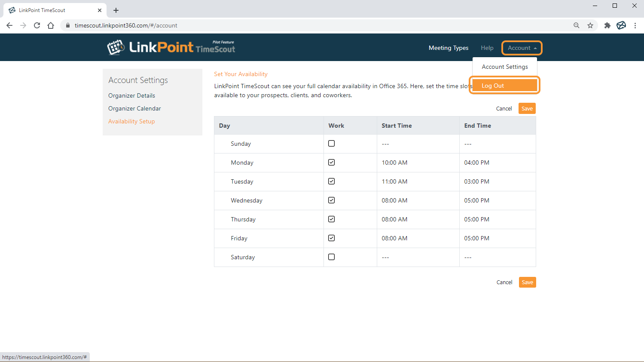Open the Extensions puzzle icon
Image resolution: width=644 pixels, height=362 pixels.
[x=607, y=25]
